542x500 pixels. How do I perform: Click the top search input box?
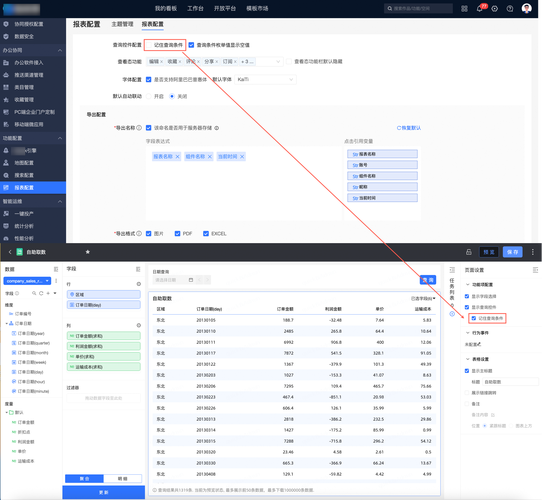418,8
